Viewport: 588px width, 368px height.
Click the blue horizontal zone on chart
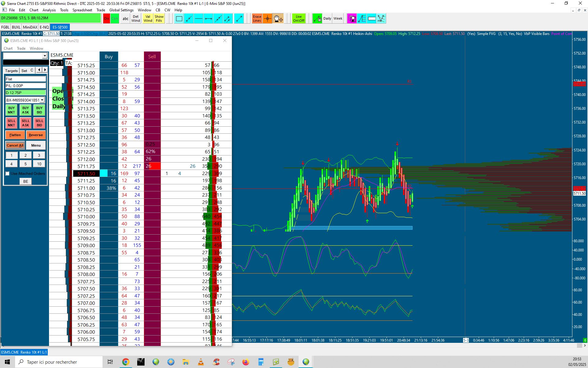tap(352, 228)
